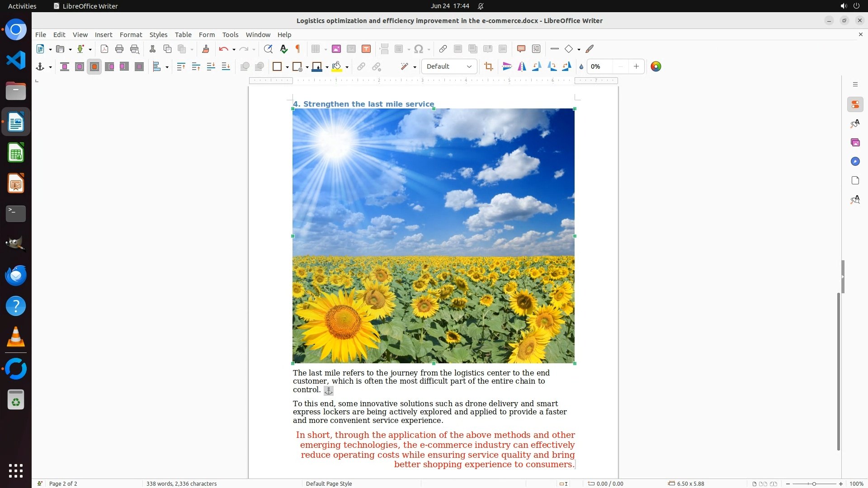
Task: Open the sidebar Navigator panel
Action: point(855,162)
